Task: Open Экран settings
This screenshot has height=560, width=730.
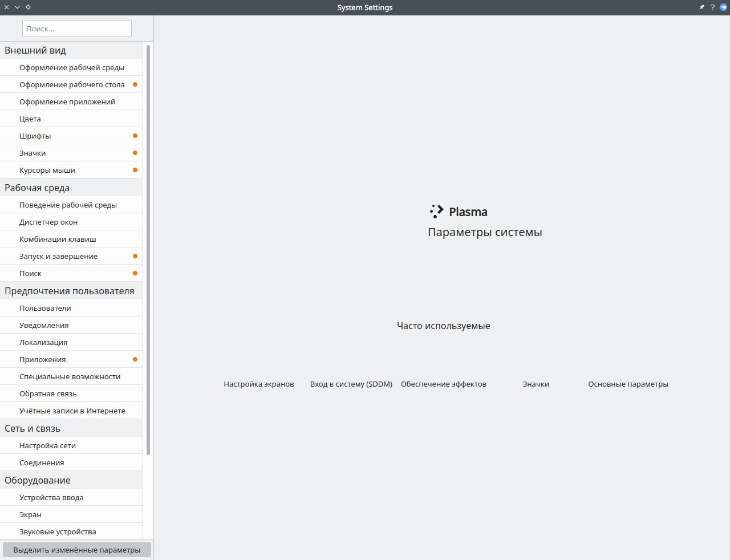Action: (x=71, y=514)
